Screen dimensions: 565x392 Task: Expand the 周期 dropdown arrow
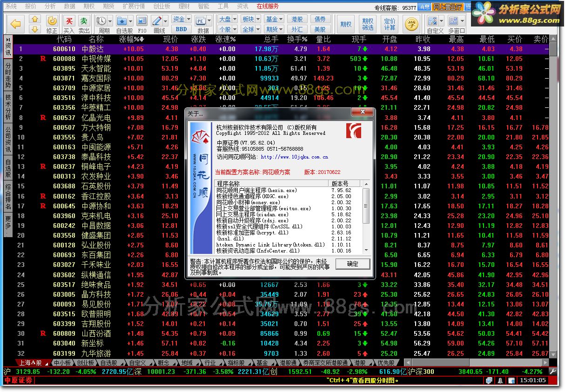click(x=110, y=21)
